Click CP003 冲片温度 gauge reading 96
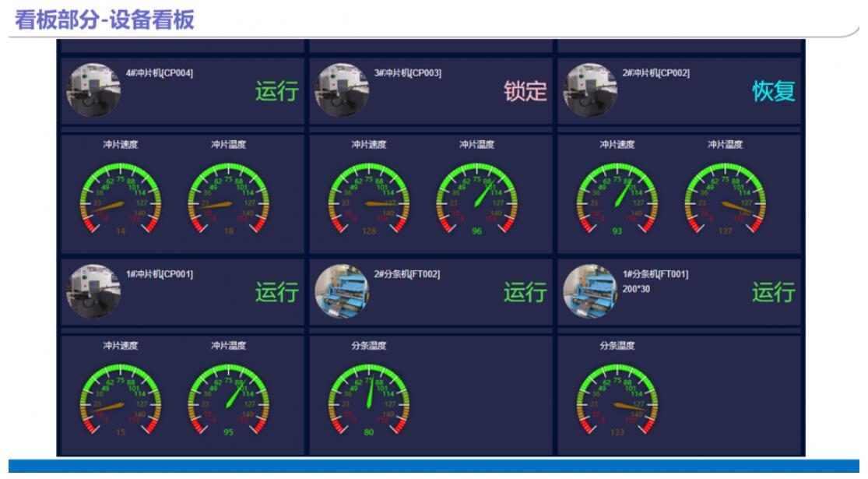The height and width of the screenshot is (479, 868). (476, 199)
